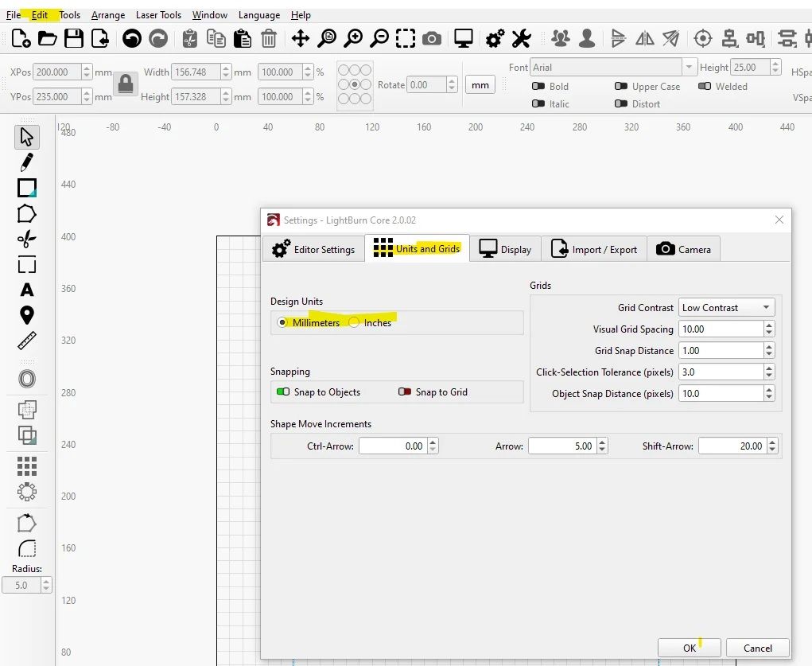Switch to Import / Export tab
The width and height of the screenshot is (812, 666).
tap(594, 249)
